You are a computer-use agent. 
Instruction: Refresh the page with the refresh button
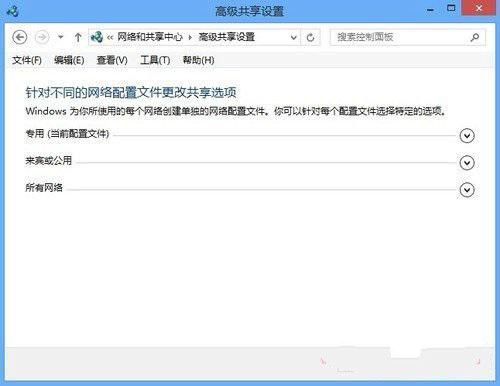tap(310, 37)
